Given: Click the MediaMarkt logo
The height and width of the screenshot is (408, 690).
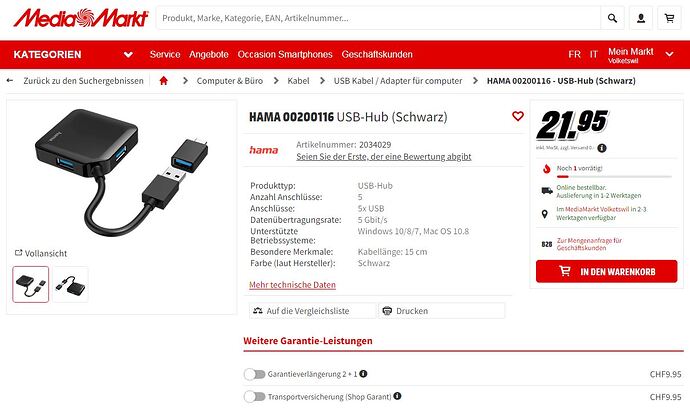Looking at the screenshot, I should (81, 18).
